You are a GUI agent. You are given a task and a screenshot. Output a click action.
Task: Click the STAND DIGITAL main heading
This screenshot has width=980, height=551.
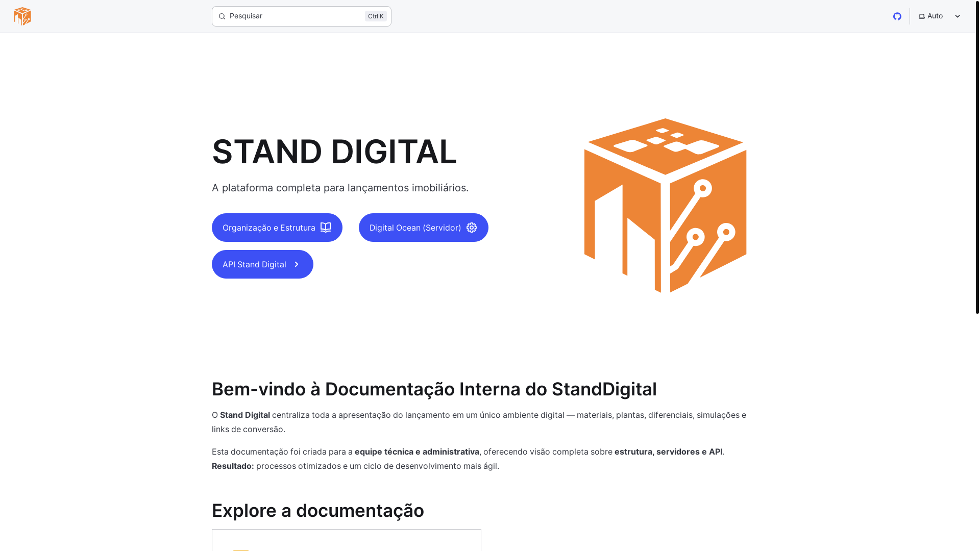(x=334, y=152)
